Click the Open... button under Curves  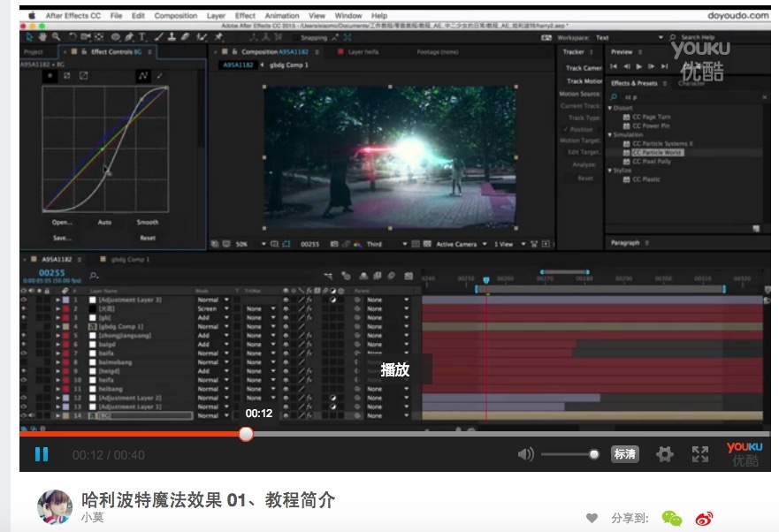tap(62, 222)
